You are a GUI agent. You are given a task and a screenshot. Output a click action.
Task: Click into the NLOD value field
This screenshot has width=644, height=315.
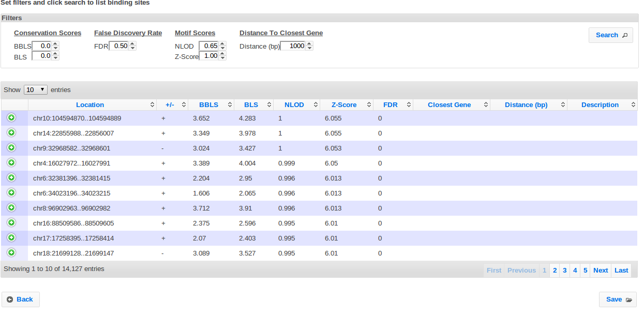[209, 46]
